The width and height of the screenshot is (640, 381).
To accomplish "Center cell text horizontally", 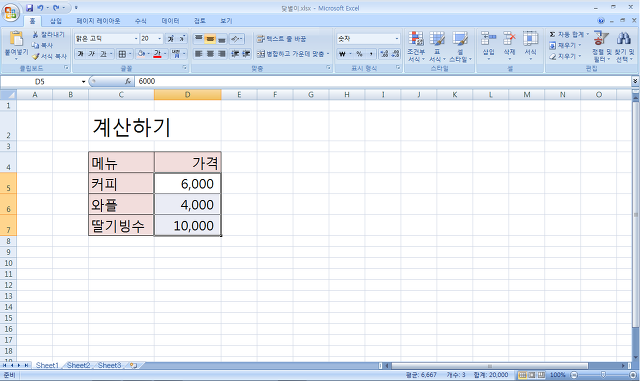I will (210, 54).
